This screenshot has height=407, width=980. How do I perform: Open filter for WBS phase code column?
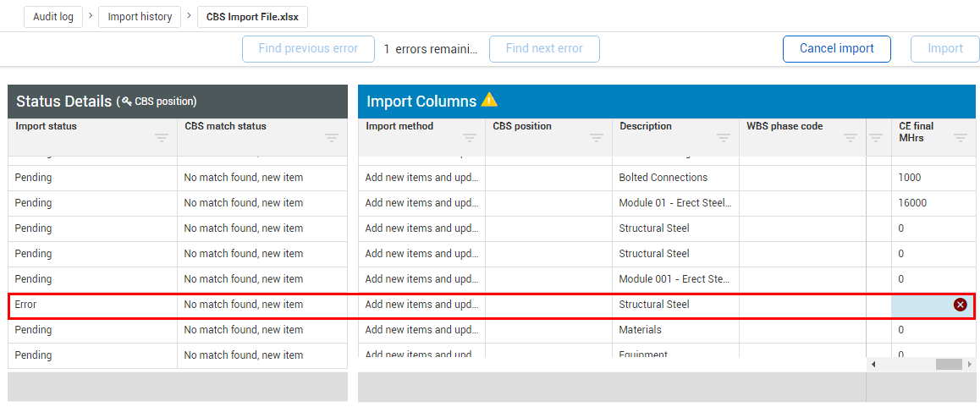point(851,138)
